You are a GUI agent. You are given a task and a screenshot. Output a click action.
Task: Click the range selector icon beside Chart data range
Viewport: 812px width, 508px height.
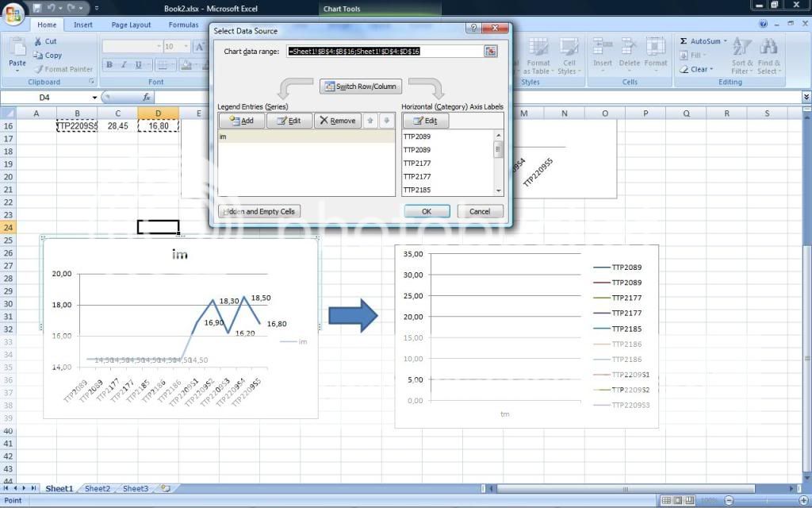490,51
